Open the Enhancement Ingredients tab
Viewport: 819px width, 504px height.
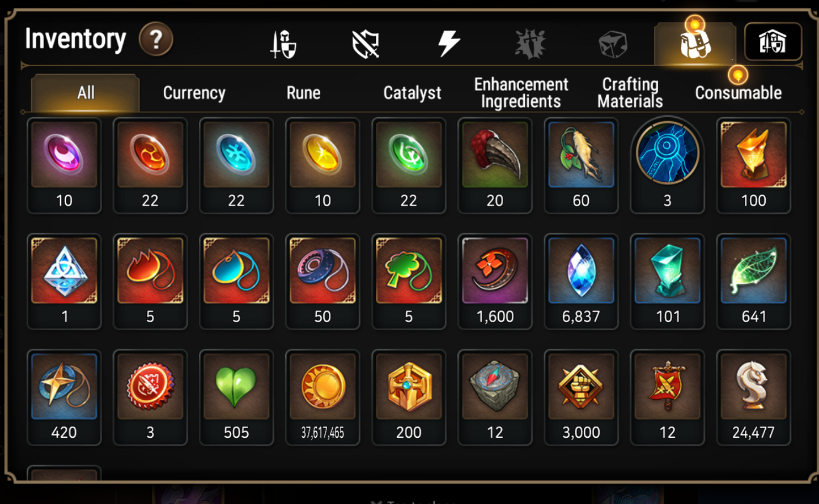pyautogui.click(x=521, y=93)
